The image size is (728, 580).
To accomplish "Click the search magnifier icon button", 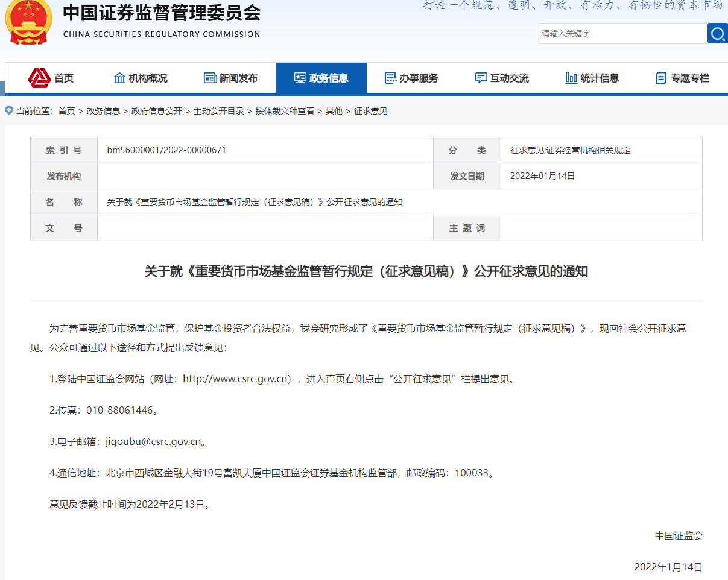I will tap(717, 33).
